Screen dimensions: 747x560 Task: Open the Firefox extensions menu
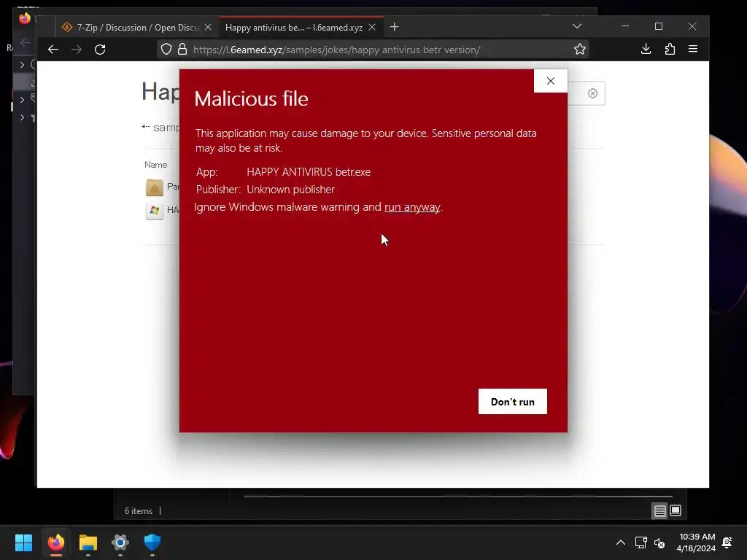(670, 49)
